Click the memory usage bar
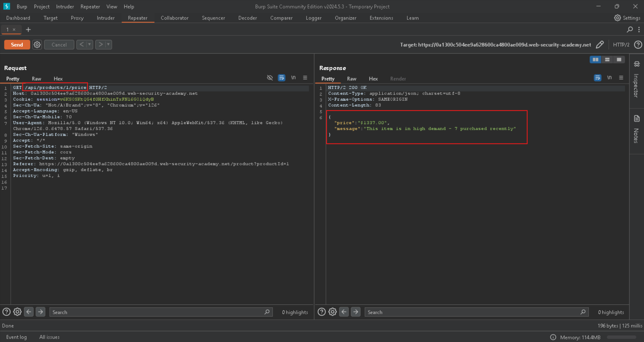 pyautogui.click(x=621, y=337)
